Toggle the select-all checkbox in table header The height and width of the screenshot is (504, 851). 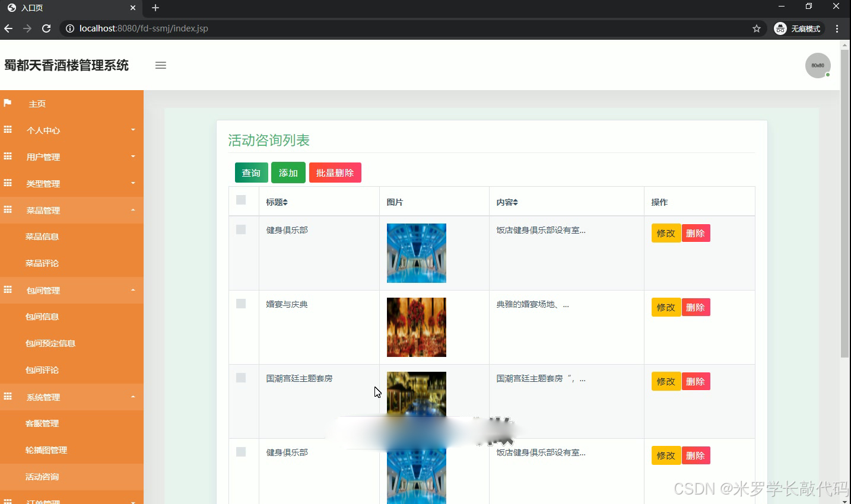click(242, 200)
